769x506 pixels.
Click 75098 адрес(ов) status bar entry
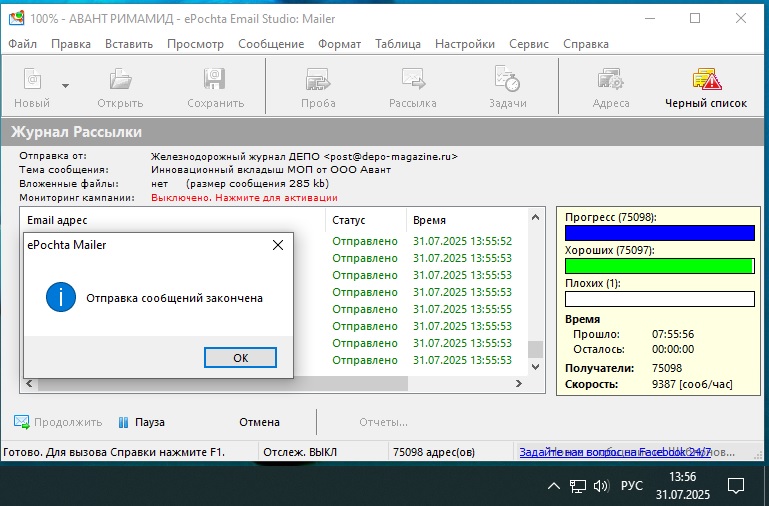point(434,452)
